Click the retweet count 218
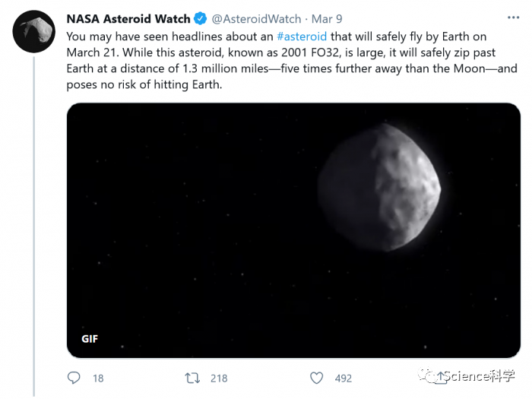The width and height of the screenshot is (532, 399). [x=219, y=378]
